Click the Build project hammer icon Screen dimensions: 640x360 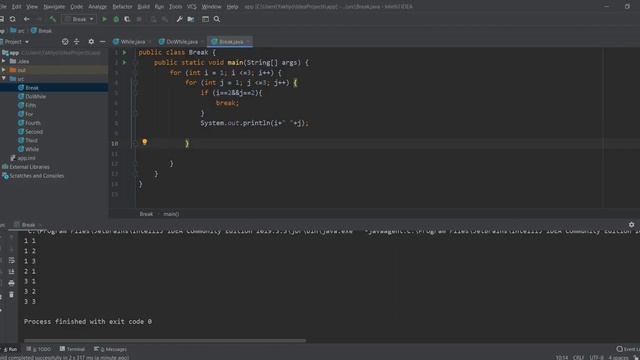pos(53,19)
